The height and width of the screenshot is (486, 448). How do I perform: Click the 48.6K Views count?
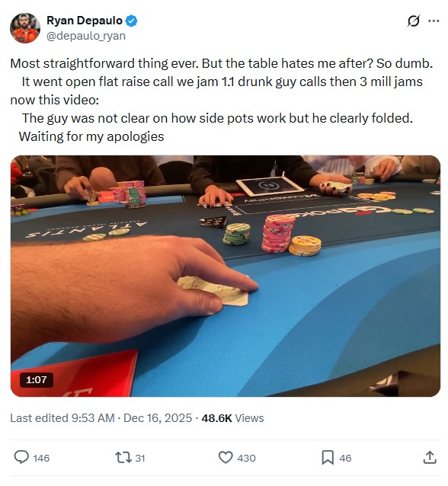point(232,418)
